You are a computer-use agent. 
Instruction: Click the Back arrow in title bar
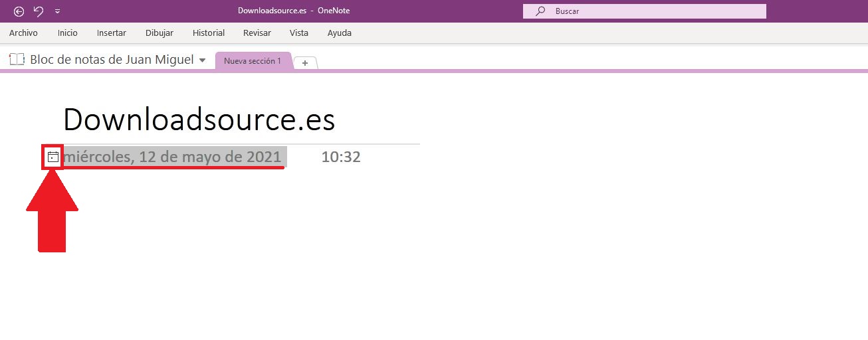(x=19, y=11)
